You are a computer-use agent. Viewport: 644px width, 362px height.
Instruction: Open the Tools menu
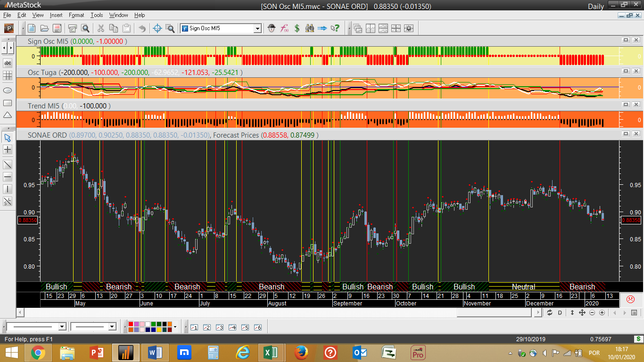97,15
